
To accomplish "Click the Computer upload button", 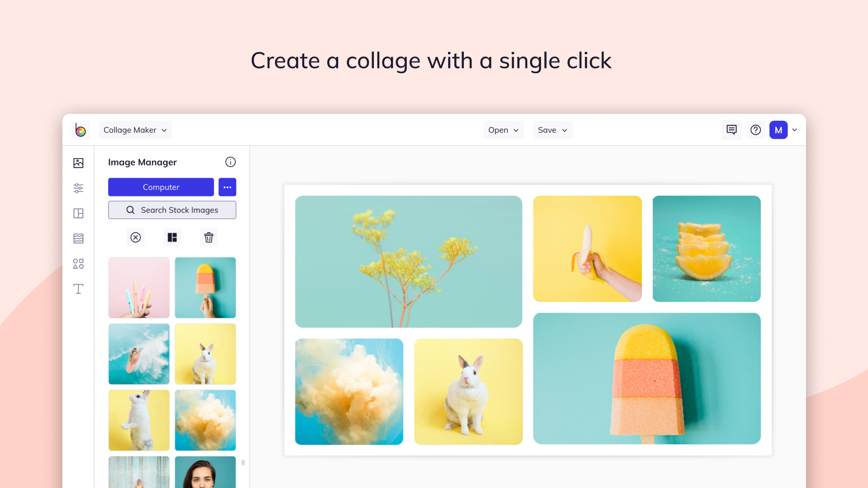I will 161,187.
